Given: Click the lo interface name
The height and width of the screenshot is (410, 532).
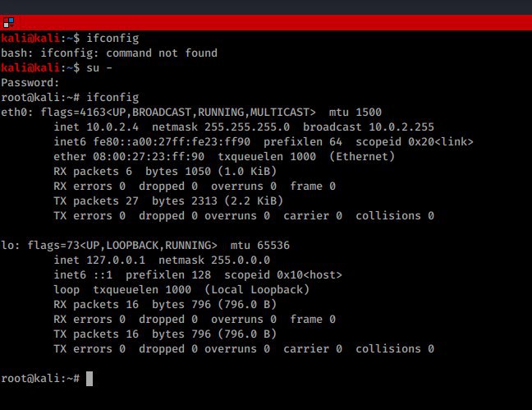Looking at the screenshot, I should 7,246.
